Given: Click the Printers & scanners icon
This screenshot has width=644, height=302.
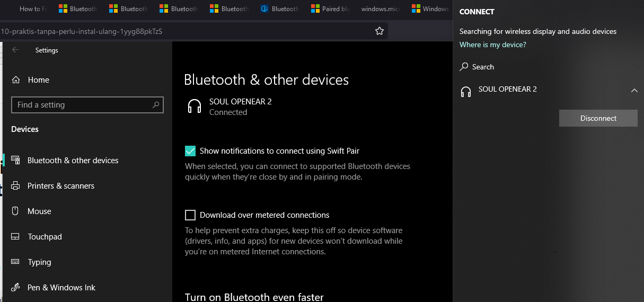Looking at the screenshot, I should [x=16, y=185].
